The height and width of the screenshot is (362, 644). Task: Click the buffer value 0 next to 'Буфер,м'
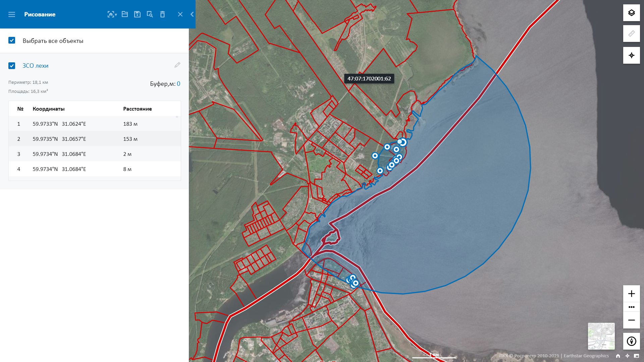coord(178,84)
